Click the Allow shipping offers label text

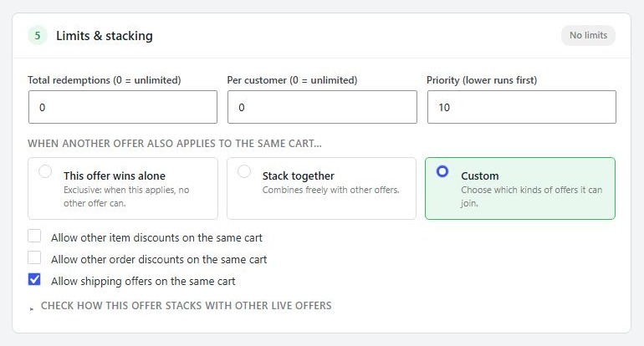[143, 281]
